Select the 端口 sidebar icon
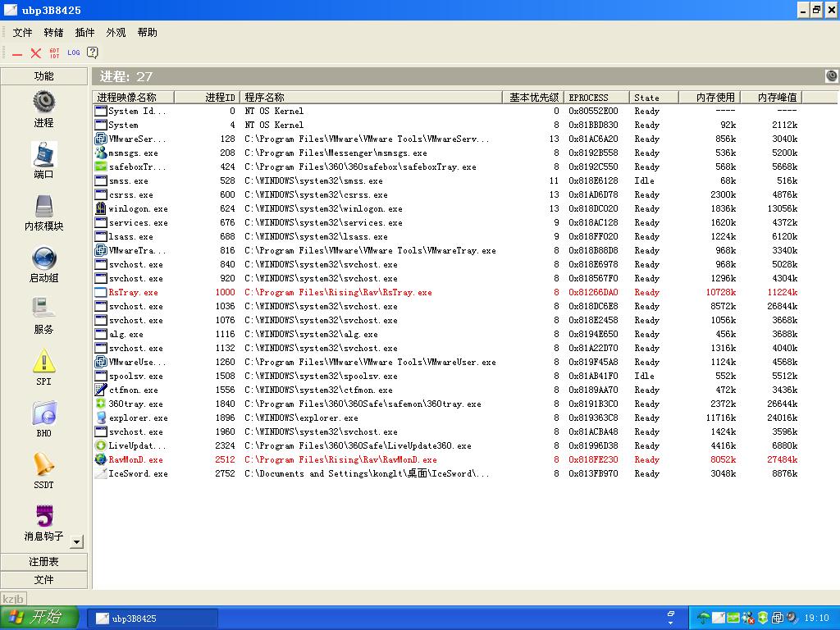Viewport: 840px width, 630px height. [x=44, y=154]
